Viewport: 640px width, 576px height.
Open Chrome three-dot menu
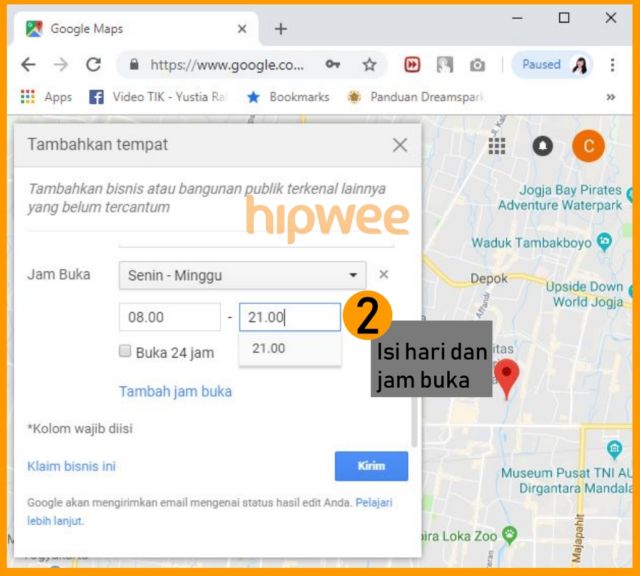click(612, 65)
